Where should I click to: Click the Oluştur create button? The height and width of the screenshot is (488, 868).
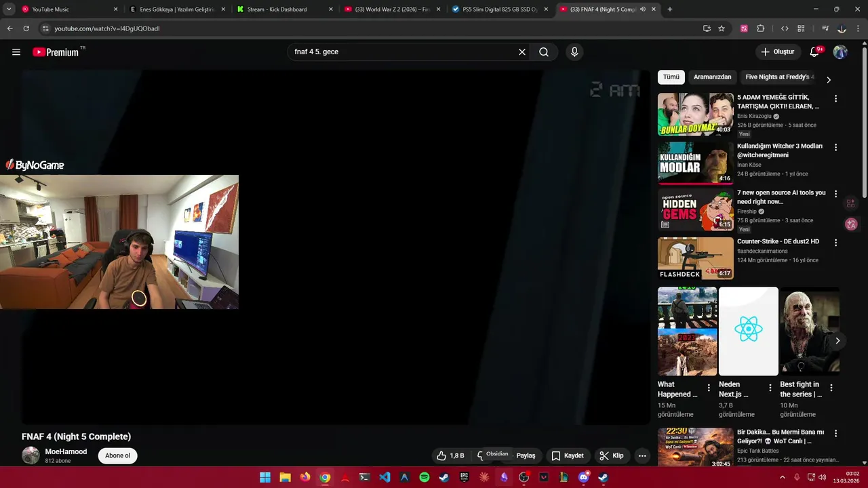[x=777, y=52]
